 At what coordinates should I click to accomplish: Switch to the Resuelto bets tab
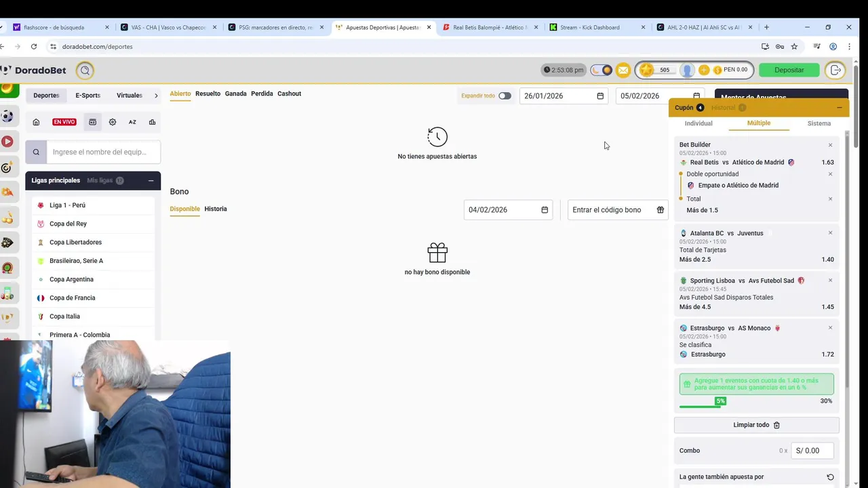click(208, 94)
